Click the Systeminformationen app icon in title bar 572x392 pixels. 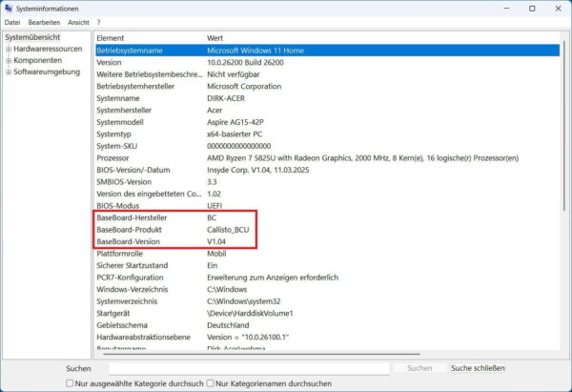tap(9, 8)
